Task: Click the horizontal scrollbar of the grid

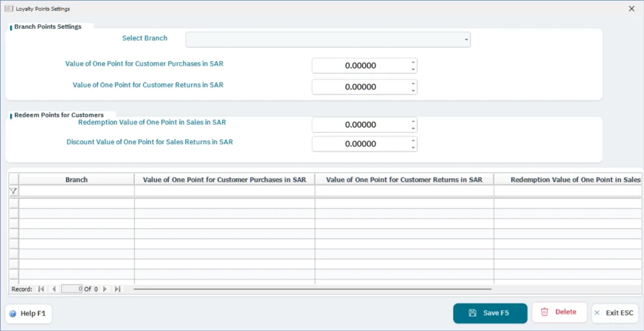Action: pos(313,289)
